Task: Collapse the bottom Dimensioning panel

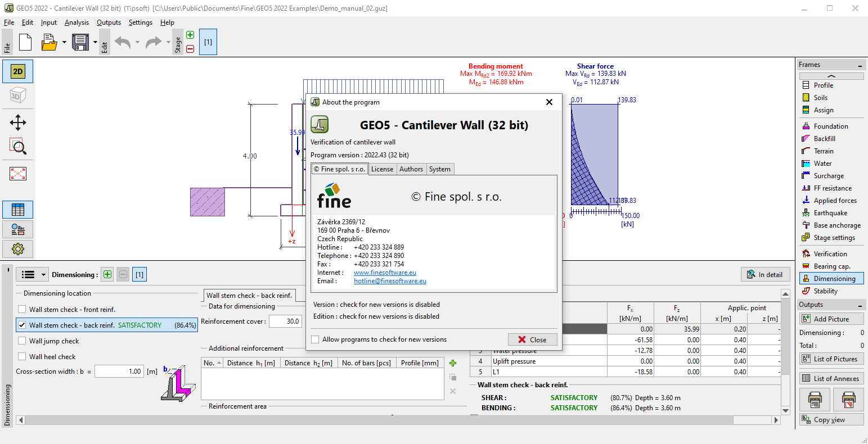Action: [8, 270]
